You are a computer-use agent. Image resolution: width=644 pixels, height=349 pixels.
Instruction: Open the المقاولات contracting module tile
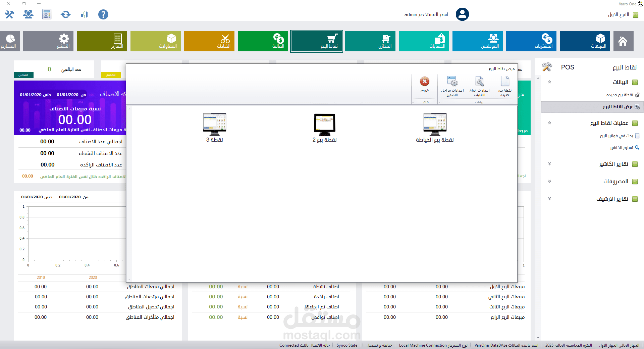pos(156,41)
